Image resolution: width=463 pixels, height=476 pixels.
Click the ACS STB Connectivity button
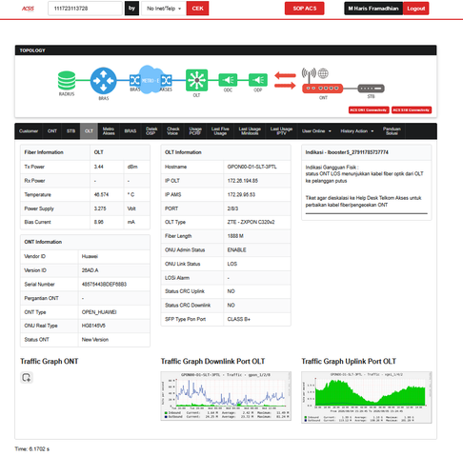(412, 110)
